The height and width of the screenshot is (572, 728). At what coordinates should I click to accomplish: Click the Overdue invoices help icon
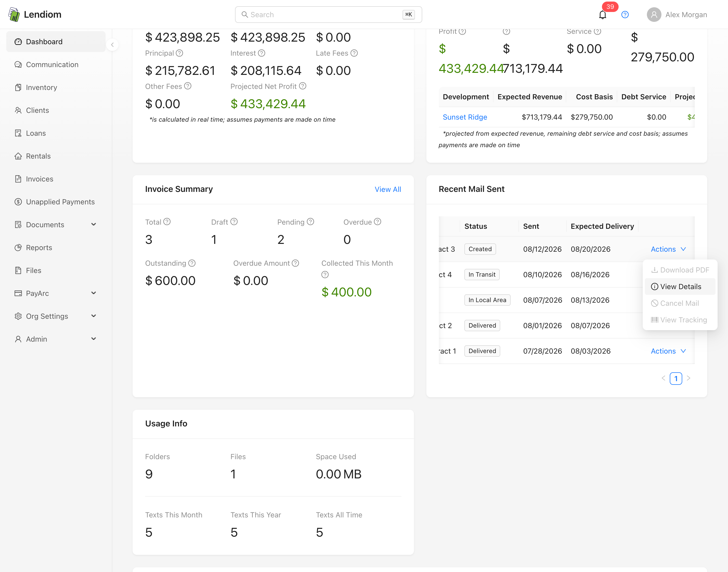[378, 222]
